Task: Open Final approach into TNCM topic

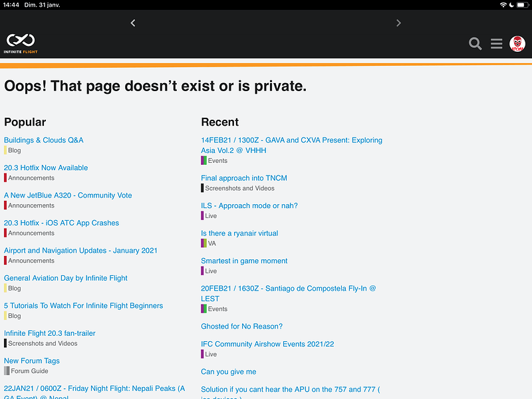Action: coord(244,178)
